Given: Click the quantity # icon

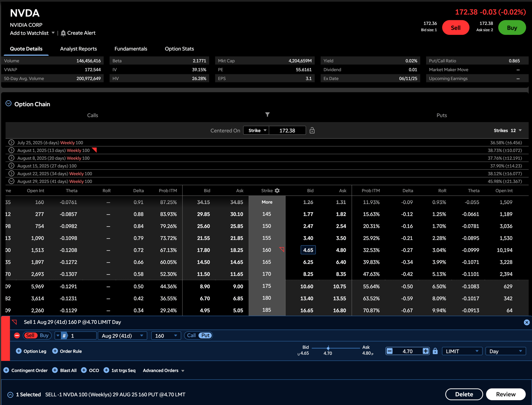Looking at the screenshot, I should (64, 336).
